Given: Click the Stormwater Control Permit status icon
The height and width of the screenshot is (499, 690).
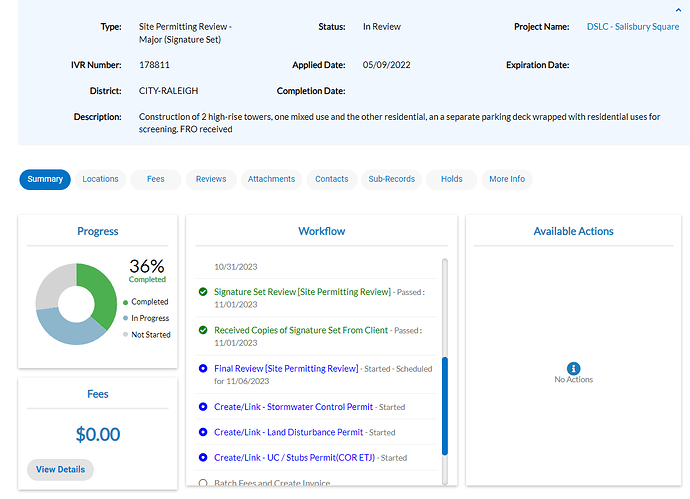Looking at the screenshot, I should pyautogui.click(x=203, y=407).
